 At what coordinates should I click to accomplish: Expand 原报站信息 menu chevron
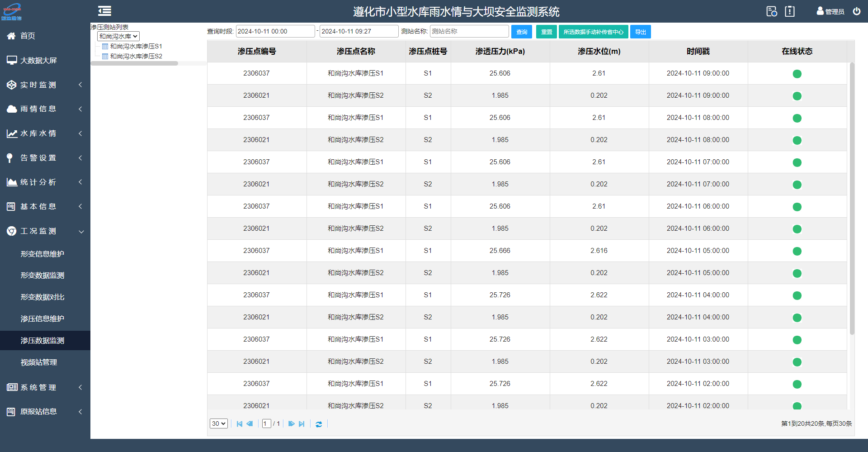pos(80,412)
